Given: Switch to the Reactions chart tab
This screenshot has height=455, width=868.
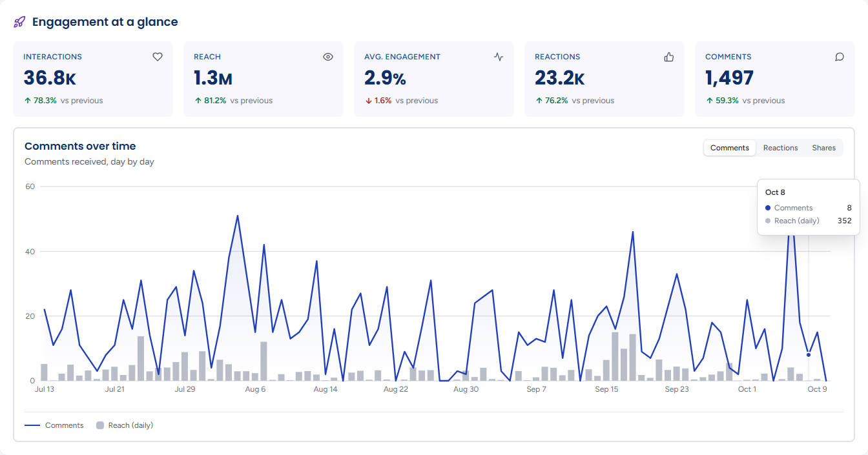Looking at the screenshot, I should tap(780, 148).
